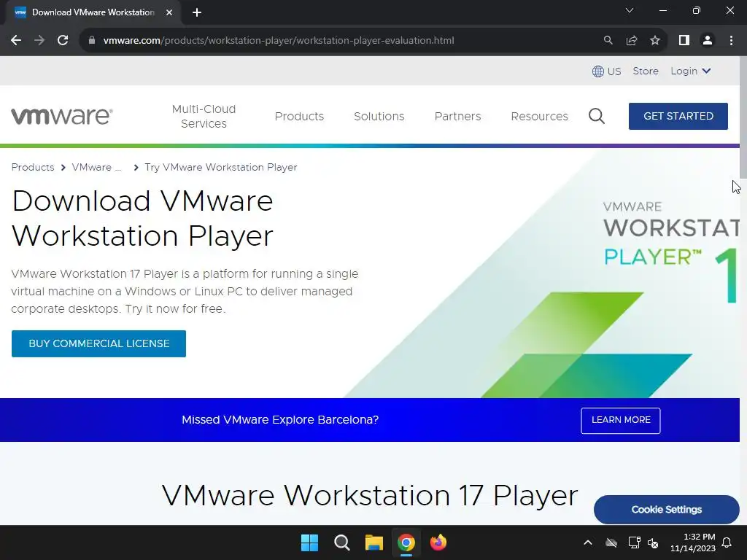Image resolution: width=747 pixels, height=560 pixels.
Task: Open the Store link
Action: click(x=646, y=71)
